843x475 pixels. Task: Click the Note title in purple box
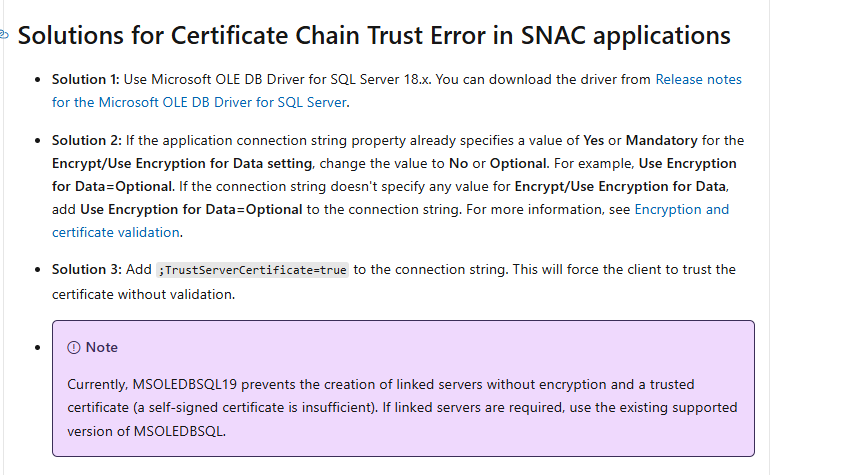tap(102, 348)
